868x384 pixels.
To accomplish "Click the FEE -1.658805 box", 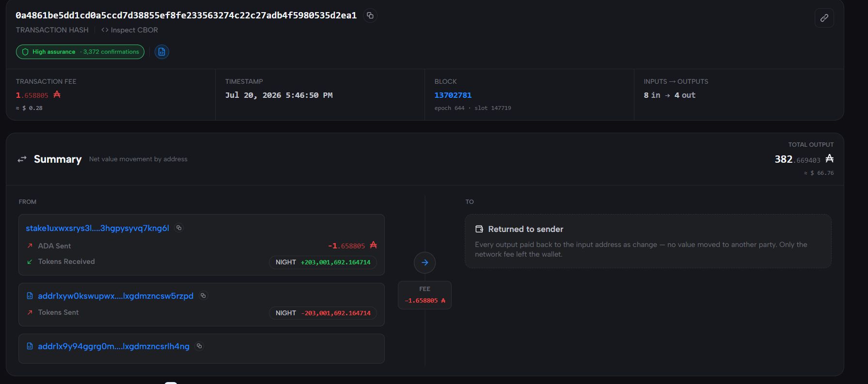I will coord(425,295).
